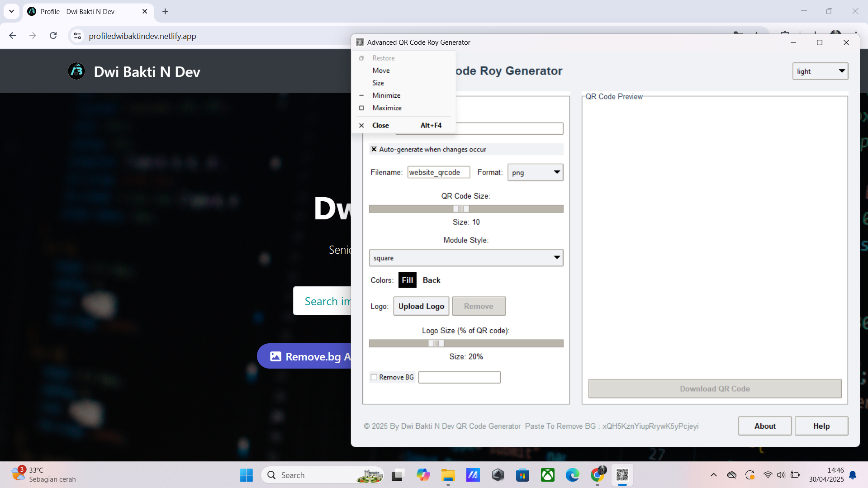Enable the Remove BG checkbox
Image resolution: width=868 pixels, height=488 pixels.
(374, 377)
